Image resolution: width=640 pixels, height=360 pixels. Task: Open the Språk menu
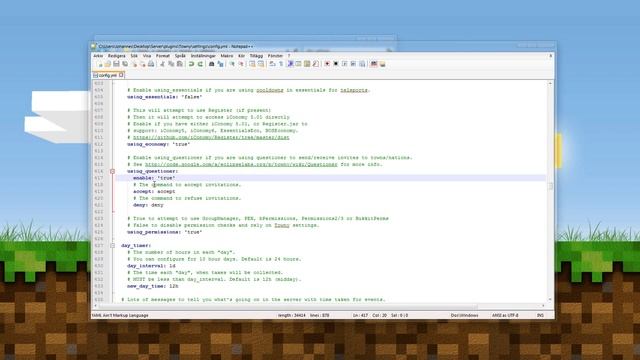pos(180,56)
